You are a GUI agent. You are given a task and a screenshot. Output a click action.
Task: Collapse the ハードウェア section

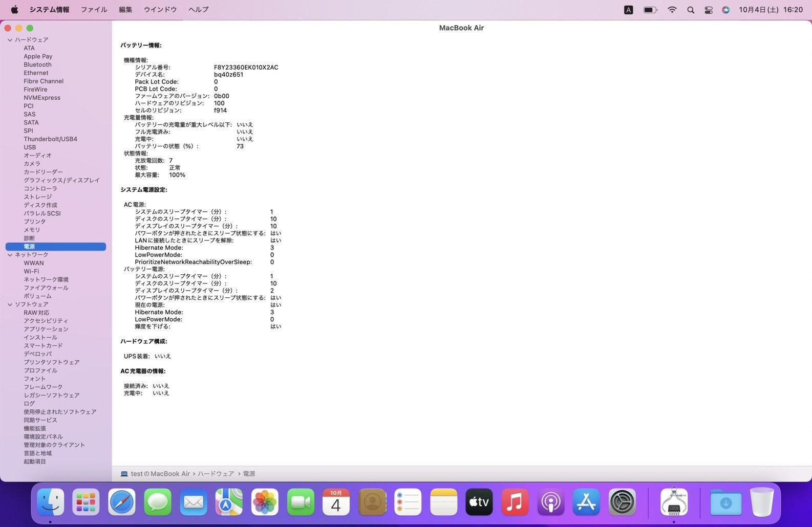pyautogui.click(x=10, y=40)
